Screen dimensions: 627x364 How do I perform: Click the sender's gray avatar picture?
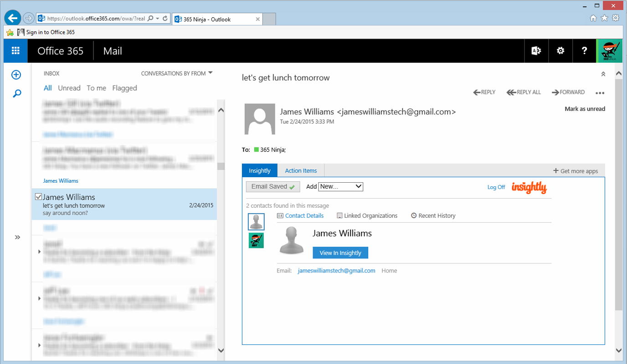(260, 119)
